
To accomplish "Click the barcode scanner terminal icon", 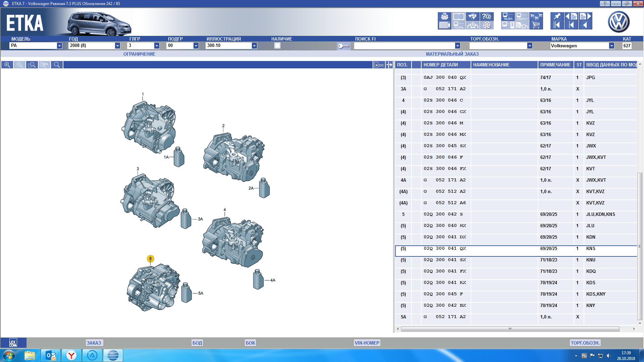I will (x=508, y=25).
